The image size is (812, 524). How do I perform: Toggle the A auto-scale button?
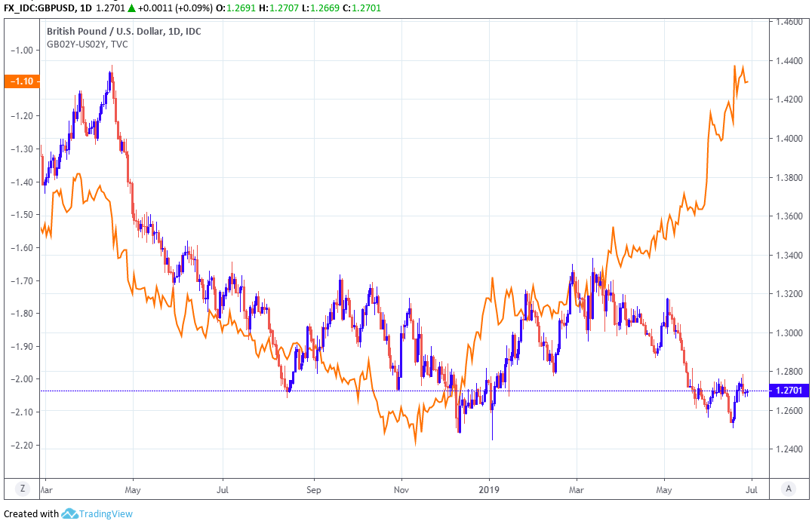coord(788,489)
